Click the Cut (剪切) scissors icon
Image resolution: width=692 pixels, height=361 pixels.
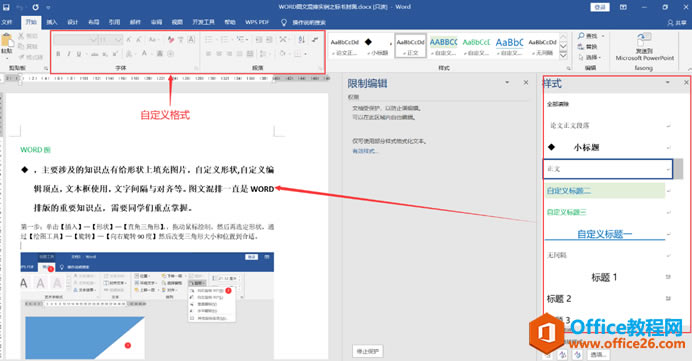coord(21,35)
